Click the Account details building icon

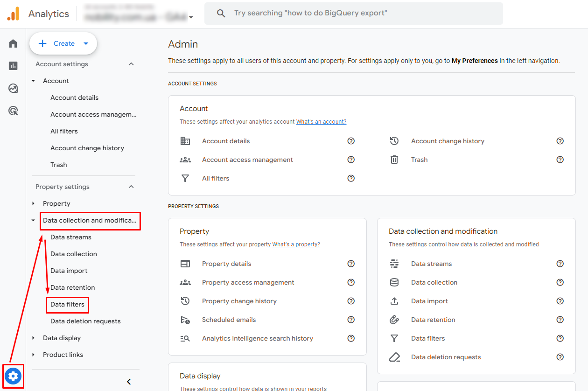(185, 141)
